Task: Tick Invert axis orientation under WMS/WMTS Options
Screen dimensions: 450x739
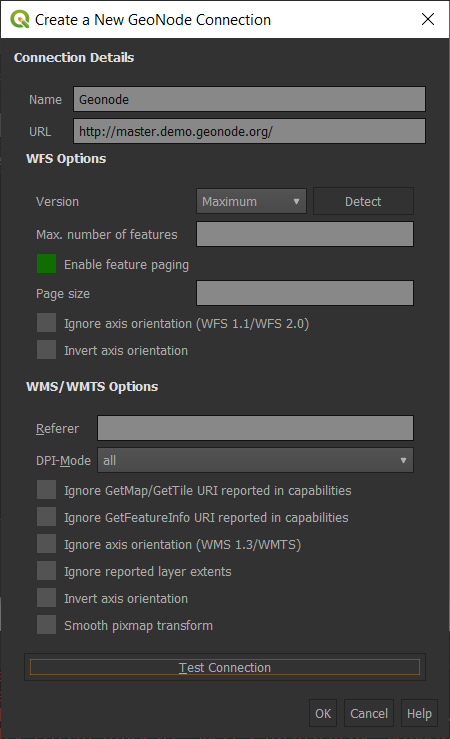Action: (x=46, y=598)
